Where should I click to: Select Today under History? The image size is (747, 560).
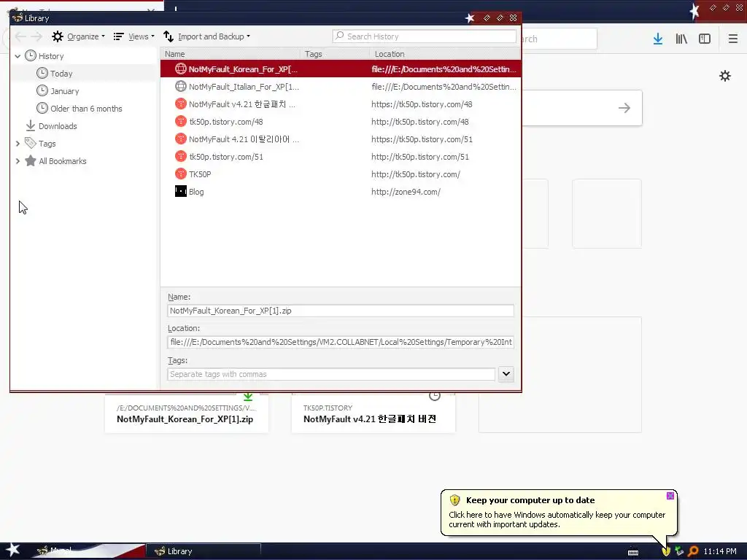[61, 74]
